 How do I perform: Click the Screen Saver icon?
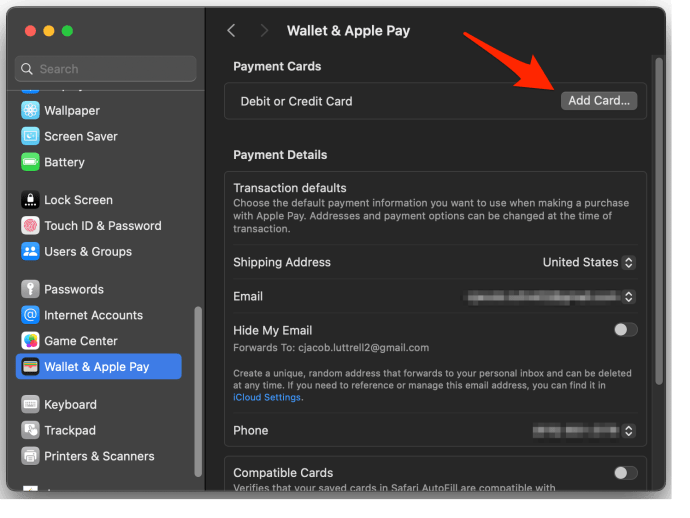(x=30, y=136)
